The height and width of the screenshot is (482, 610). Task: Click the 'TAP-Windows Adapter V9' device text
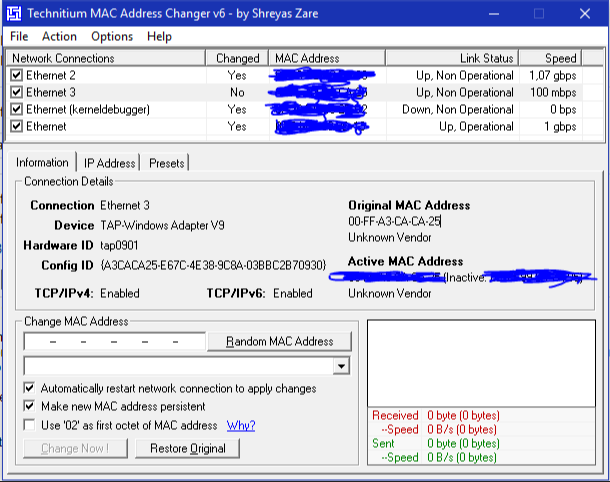[162, 225]
